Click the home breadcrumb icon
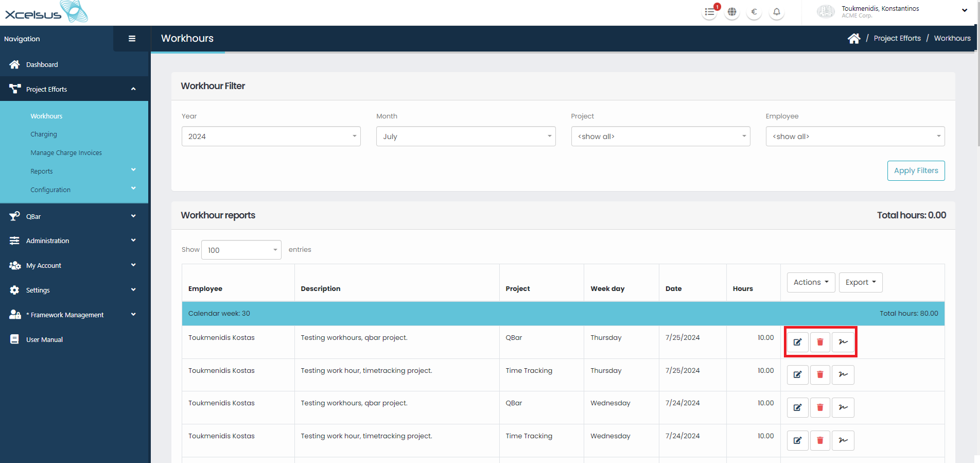 tap(854, 39)
